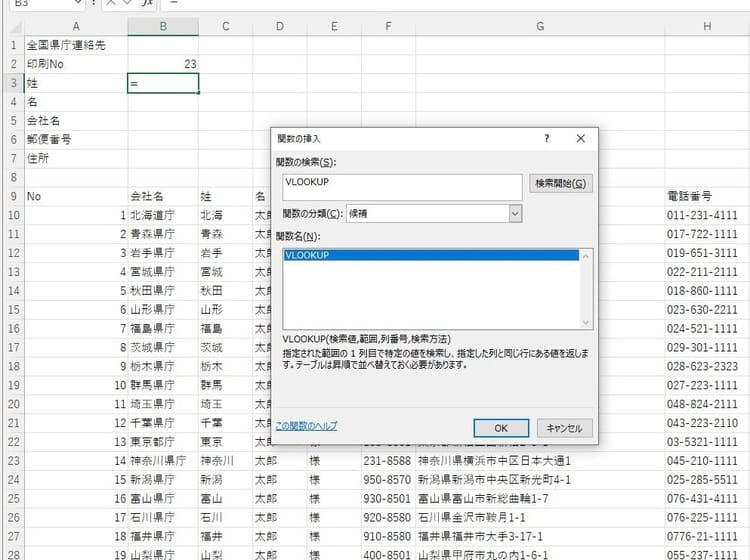Image resolution: width=750 pixels, height=560 pixels.
Task: Select column B header
Action: [x=163, y=26]
